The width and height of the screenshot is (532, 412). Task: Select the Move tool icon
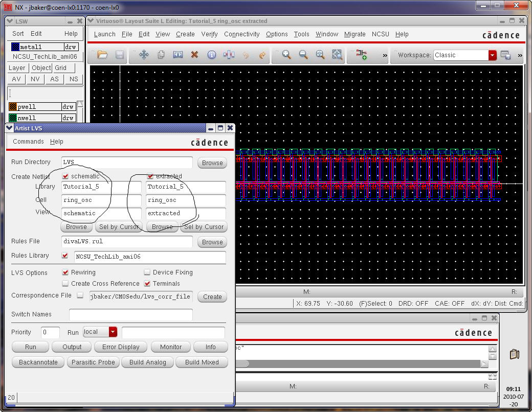144,55
